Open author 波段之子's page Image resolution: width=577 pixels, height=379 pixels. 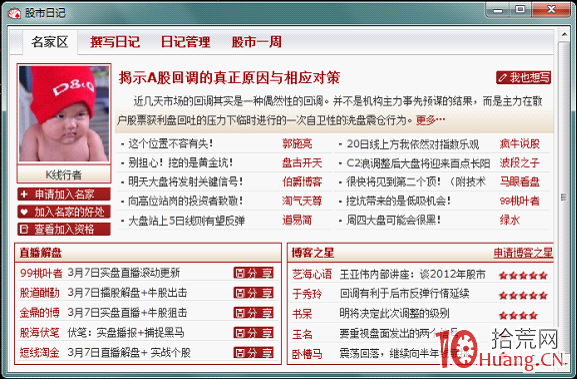520,163
